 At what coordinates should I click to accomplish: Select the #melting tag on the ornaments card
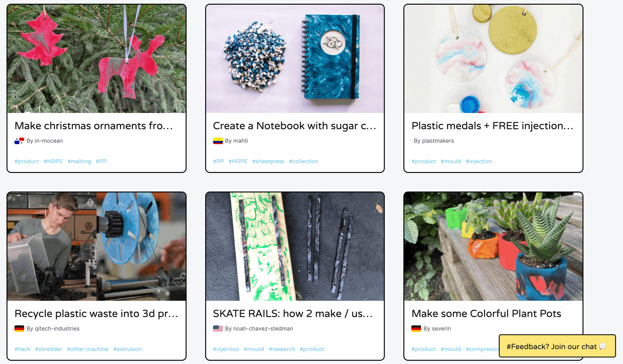coord(79,161)
